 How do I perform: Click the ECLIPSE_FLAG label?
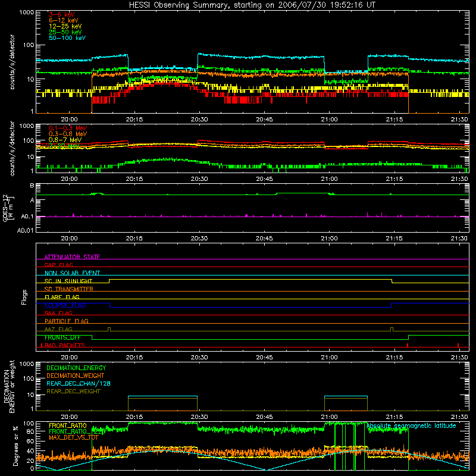point(65,305)
